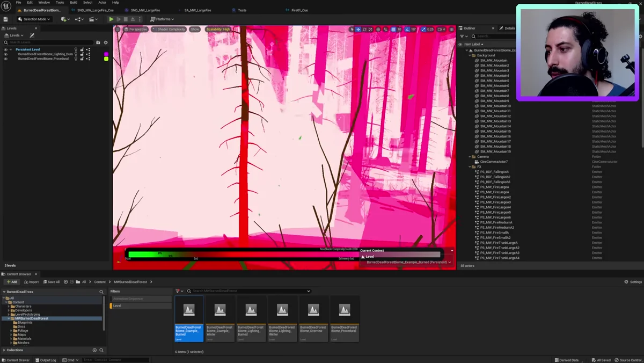Open the File menu

[x=18, y=2]
